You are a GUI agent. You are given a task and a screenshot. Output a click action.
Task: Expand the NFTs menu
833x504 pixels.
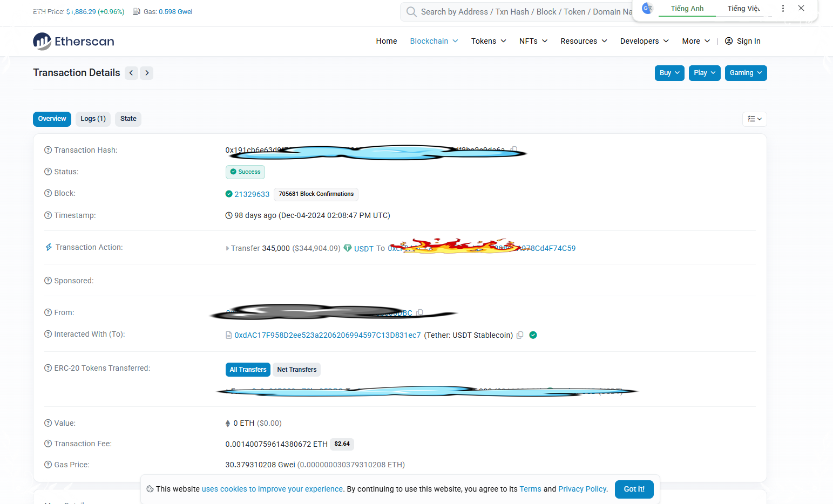click(x=533, y=41)
